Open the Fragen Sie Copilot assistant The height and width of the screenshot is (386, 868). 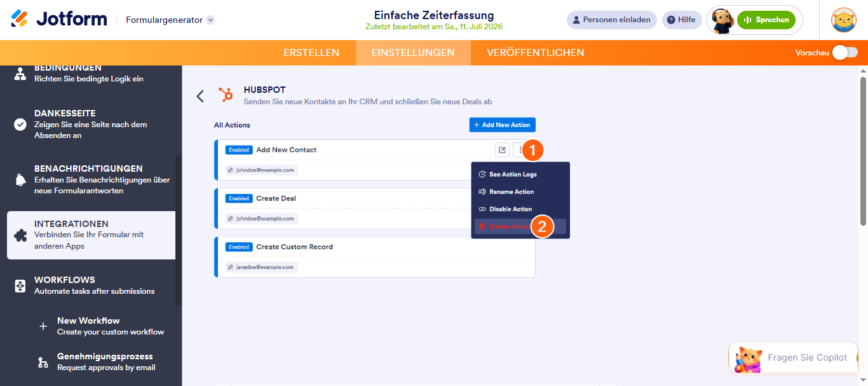793,358
